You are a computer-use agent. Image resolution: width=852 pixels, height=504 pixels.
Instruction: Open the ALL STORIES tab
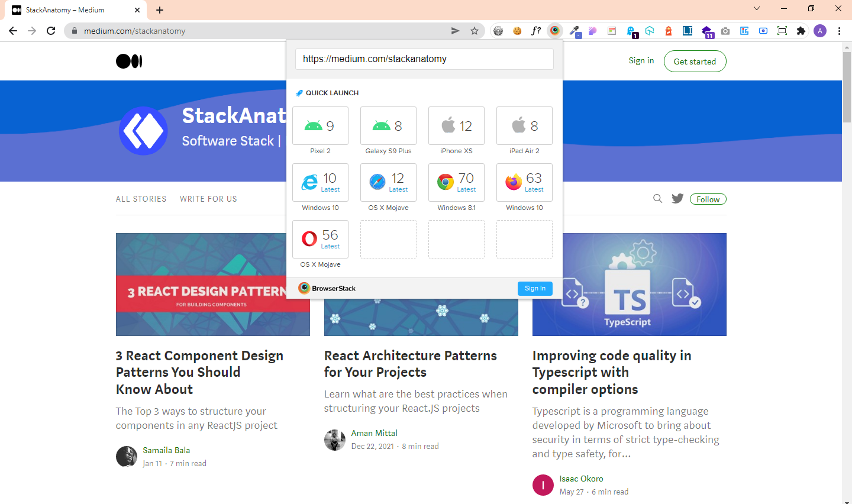[141, 199]
